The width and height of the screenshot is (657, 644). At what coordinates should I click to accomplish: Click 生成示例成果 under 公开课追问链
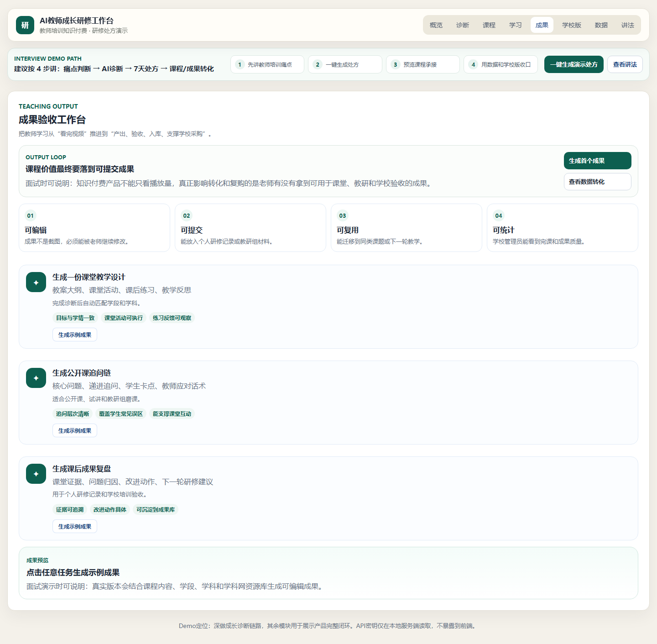coord(75,430)
